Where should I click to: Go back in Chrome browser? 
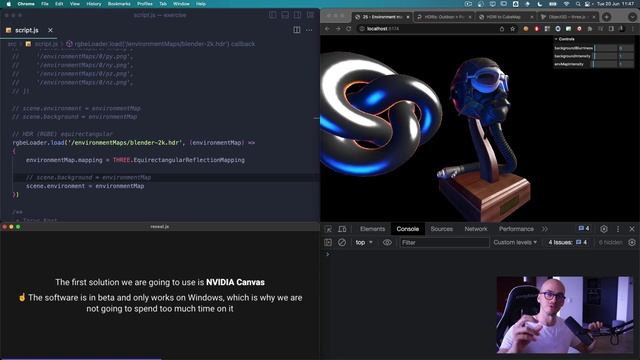(x=327, y=29)
